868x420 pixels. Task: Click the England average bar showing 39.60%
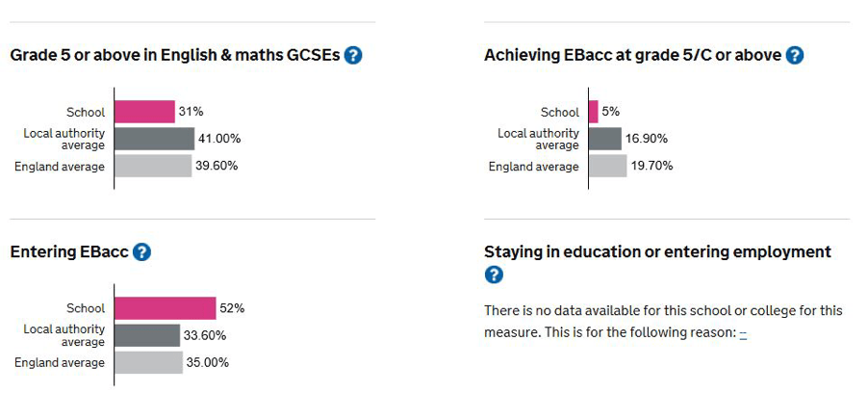(153, 166)
